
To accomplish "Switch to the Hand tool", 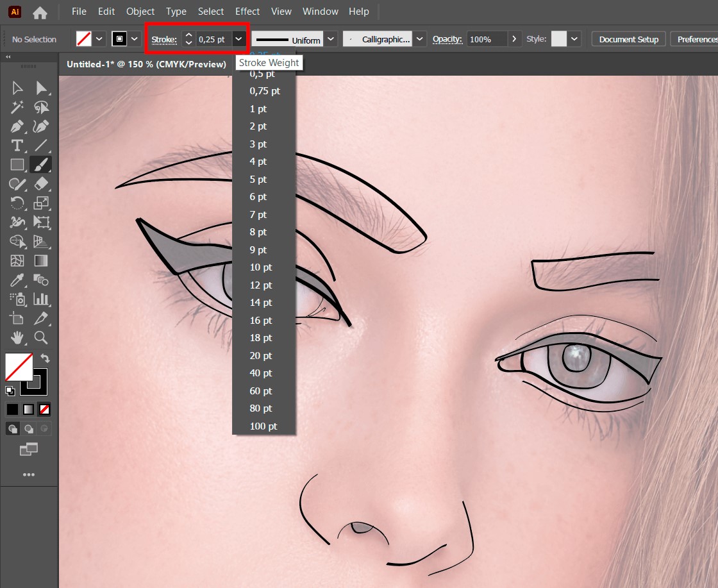I will pos(17,337).
